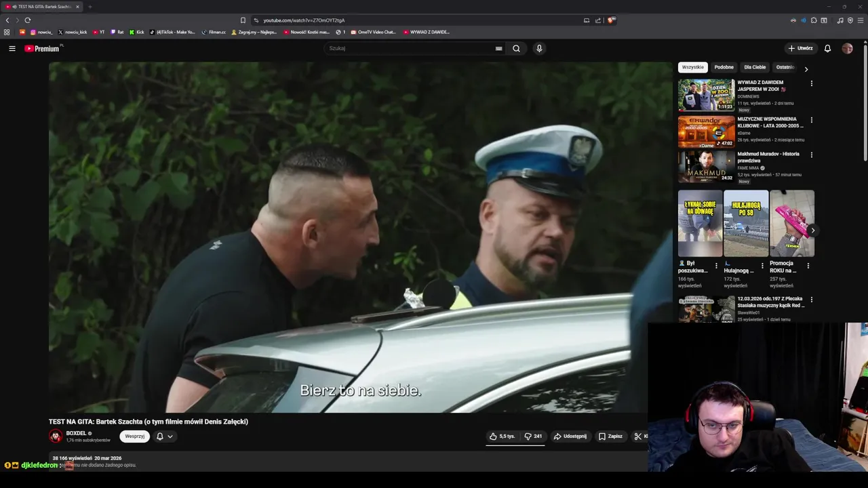This screenshot has height=488, width=868.
Task: Open the account avatar menu
Action: 847,48
